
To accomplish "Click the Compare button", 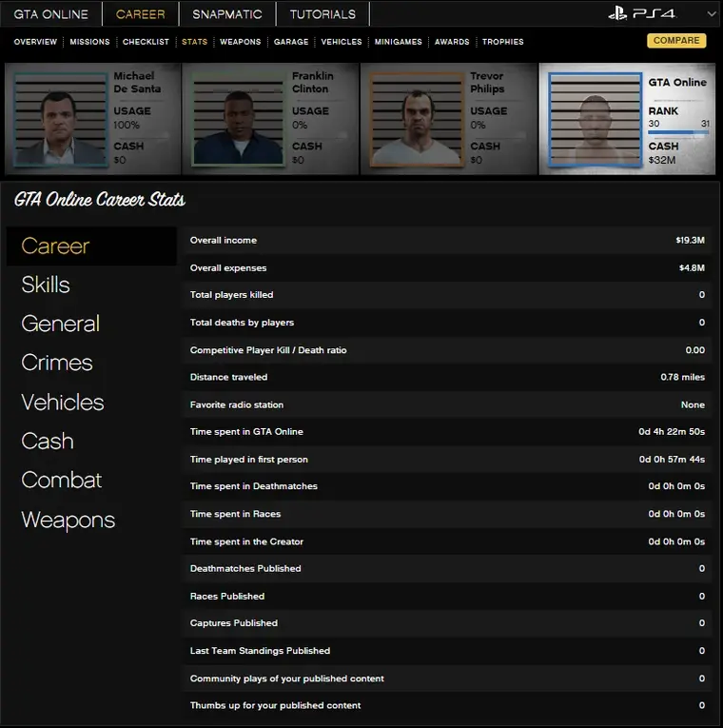I will [x=676, y=41].
